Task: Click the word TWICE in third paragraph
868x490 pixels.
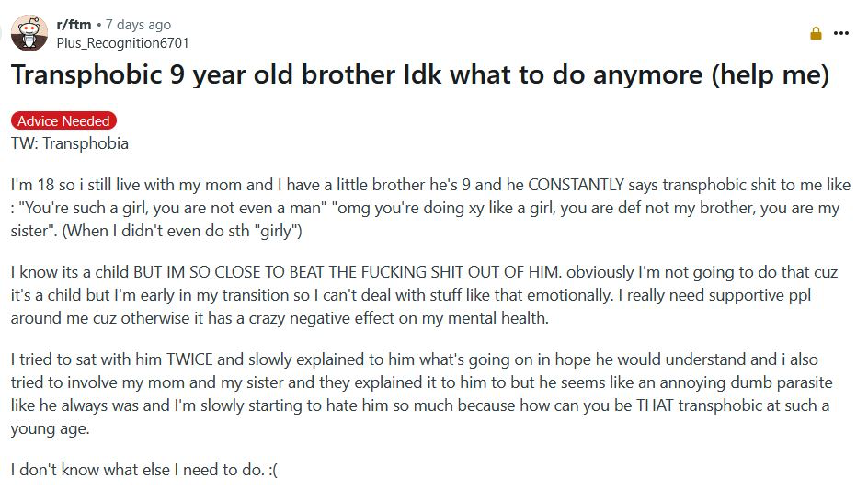Action: (189, 359)
